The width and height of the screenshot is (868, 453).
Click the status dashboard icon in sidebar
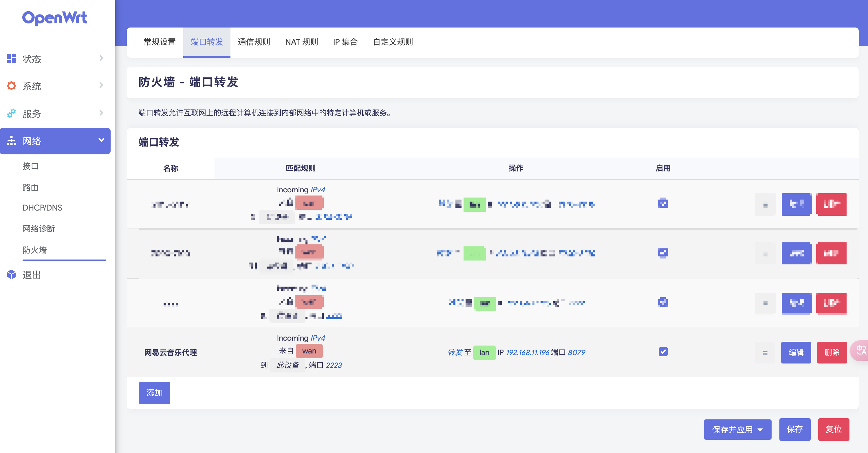12,59
